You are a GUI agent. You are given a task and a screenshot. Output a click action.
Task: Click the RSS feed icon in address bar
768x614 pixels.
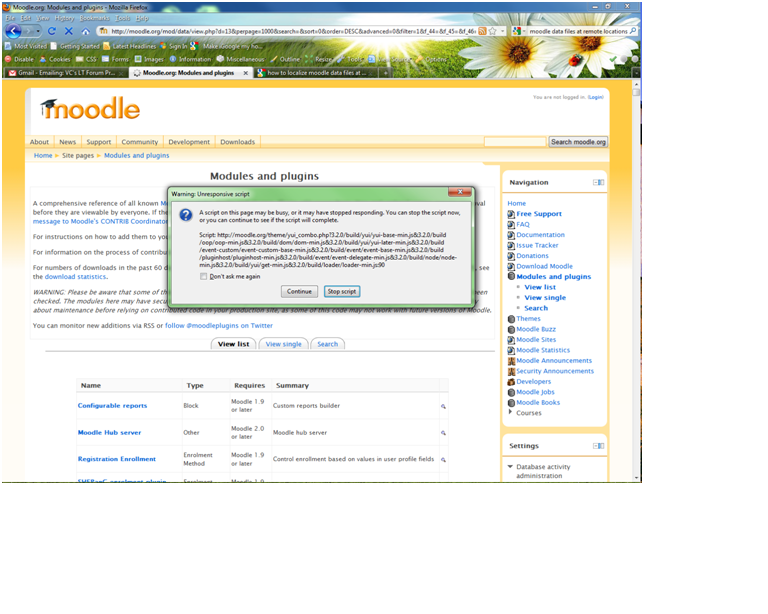click(x=482, y=31)
